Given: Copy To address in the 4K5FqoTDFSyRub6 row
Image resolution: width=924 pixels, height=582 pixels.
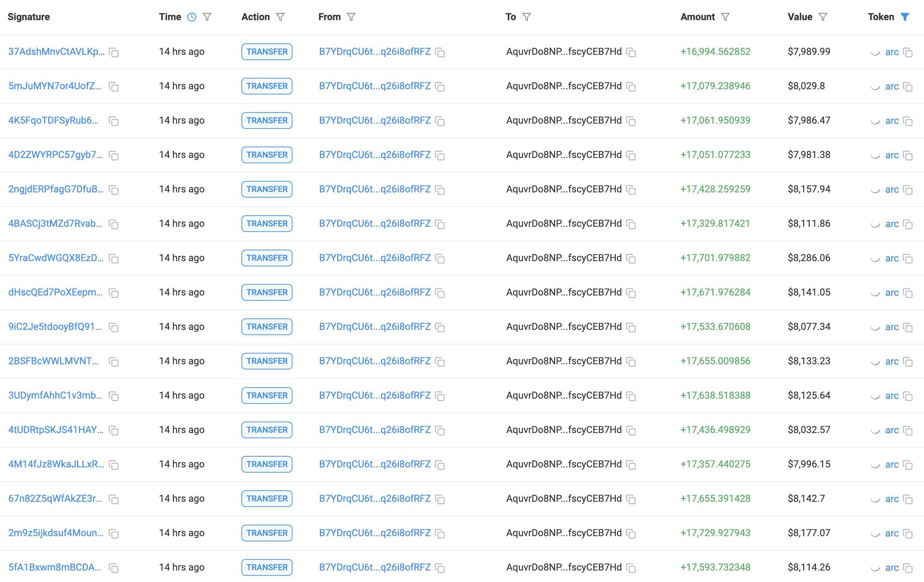Looking at the screenshot, I should [x=631, y=121].
